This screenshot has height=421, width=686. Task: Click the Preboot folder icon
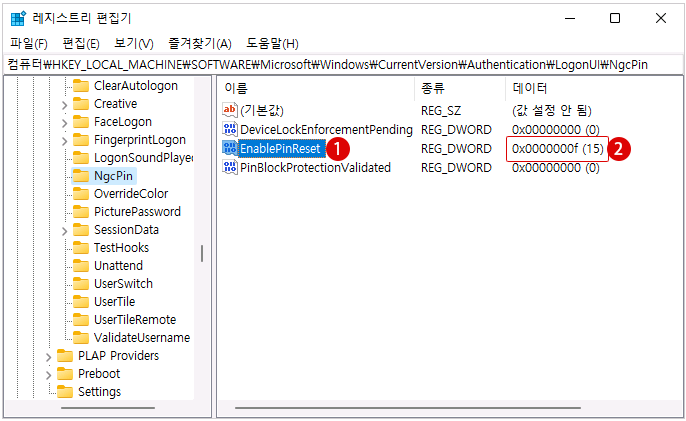(x=65, y=373)
